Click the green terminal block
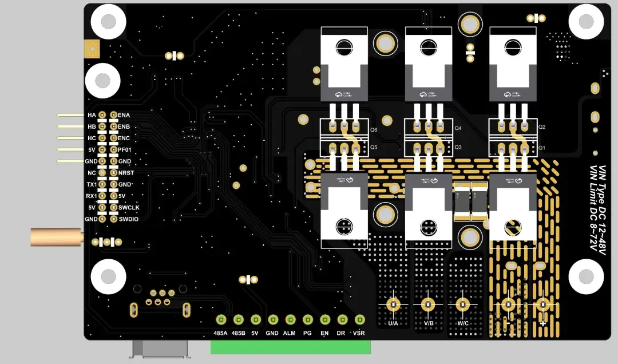 click(x=291, y=347)
